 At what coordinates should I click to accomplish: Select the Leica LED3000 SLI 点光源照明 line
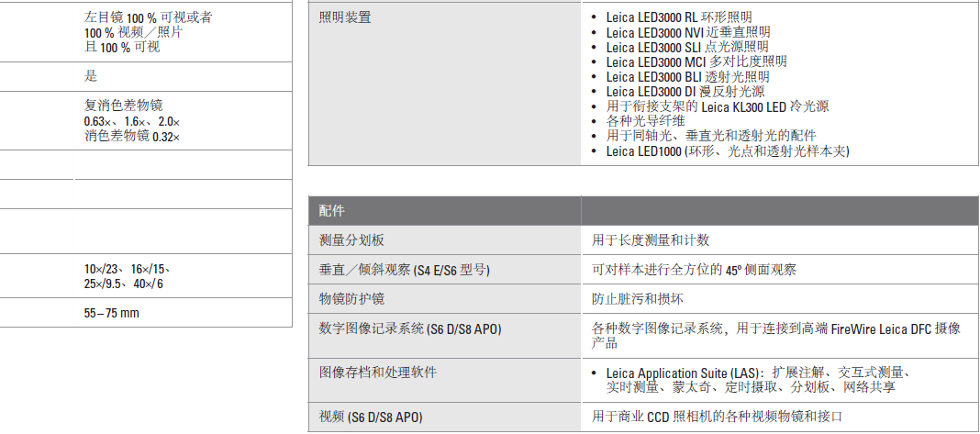tap(687, 48)
